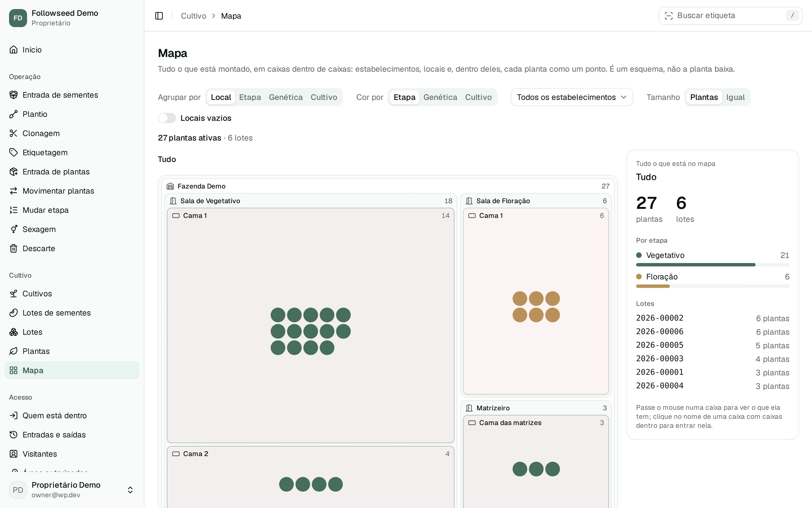Open the Matrizeiro box

coord(493,408)
